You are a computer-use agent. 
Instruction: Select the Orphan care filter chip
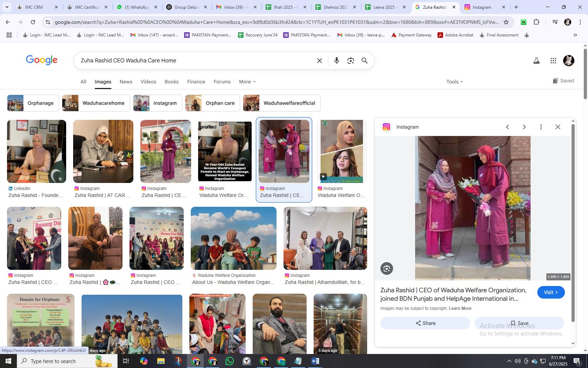coord(212,103)
